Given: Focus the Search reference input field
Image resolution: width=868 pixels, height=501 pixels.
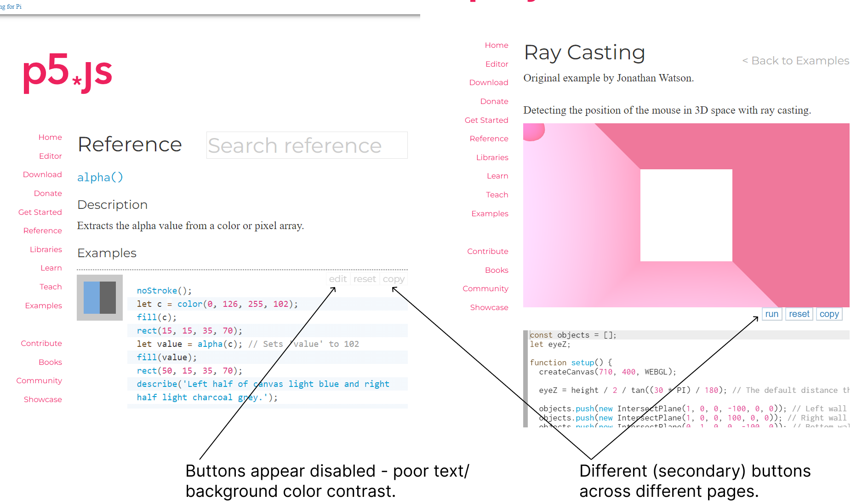Looking at the screenshot, I should pyautogui.click(x=307, y=145).
